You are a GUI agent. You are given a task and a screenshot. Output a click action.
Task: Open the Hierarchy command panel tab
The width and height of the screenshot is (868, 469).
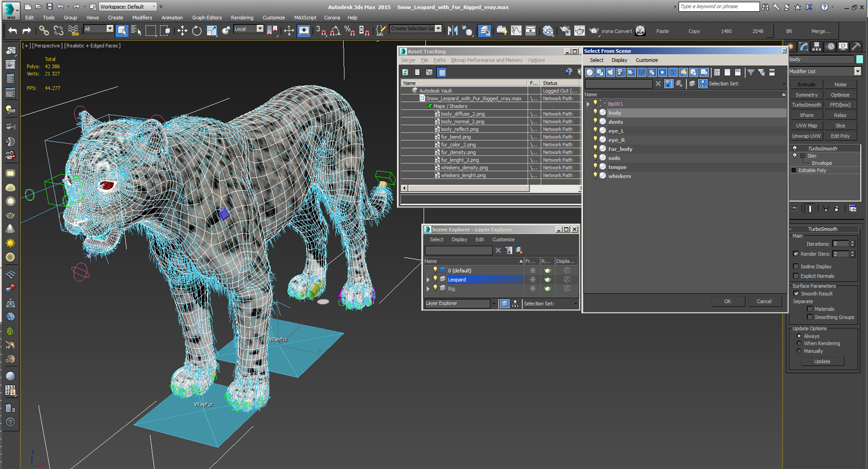(817, 47)
